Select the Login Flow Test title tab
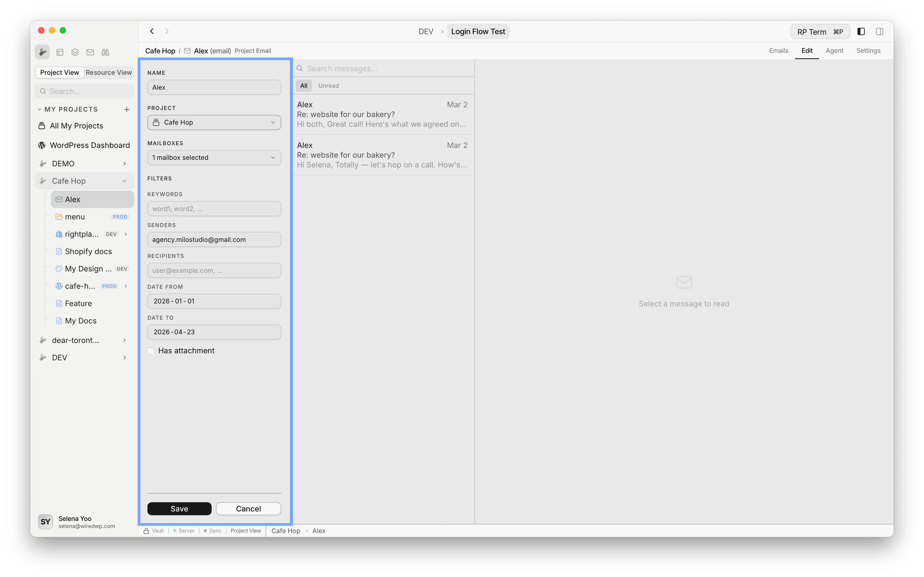924x577 pixels. point(478,32)
